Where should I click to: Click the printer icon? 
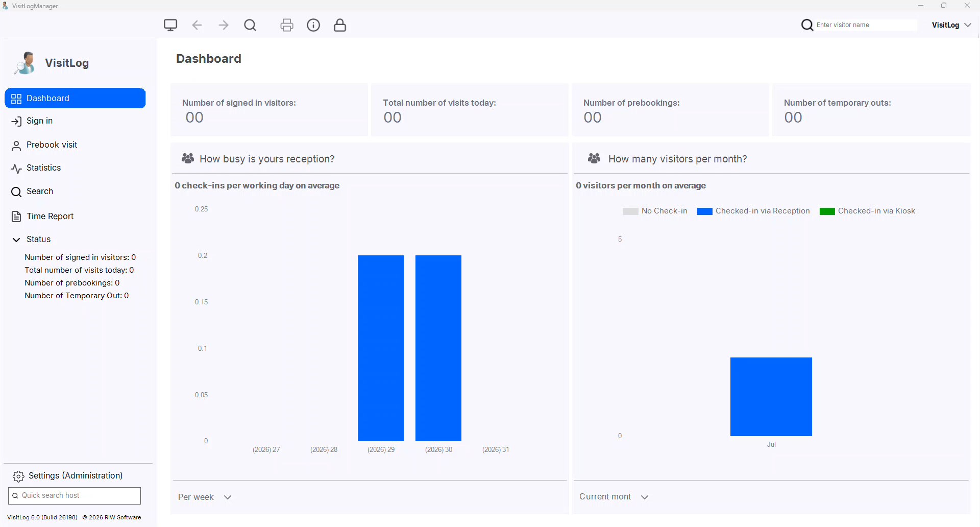[287, 25]
